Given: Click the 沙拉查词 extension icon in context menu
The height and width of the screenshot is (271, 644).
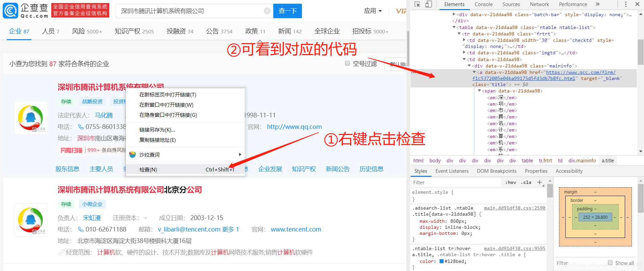Looking at the screenshot, I should point(133,155).
